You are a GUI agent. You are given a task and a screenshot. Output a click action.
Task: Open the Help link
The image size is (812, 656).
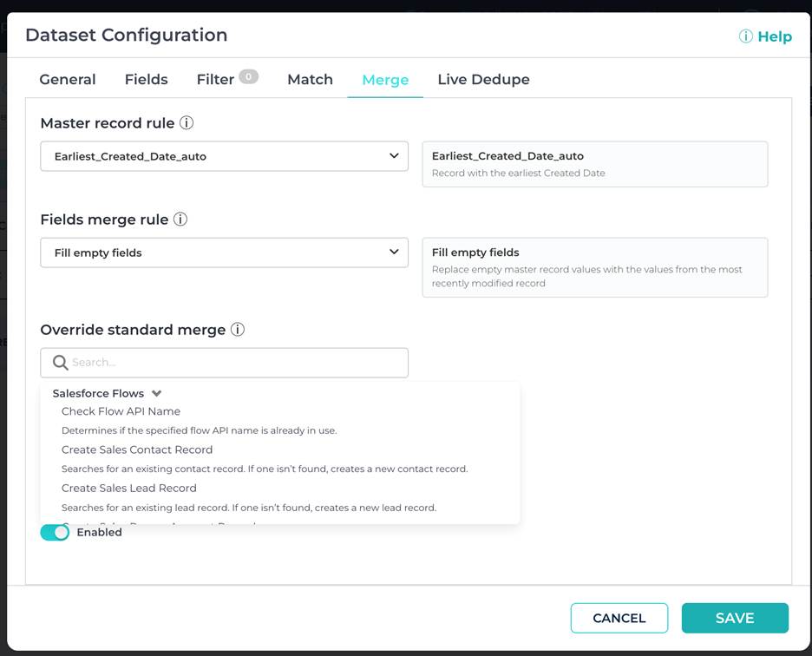[x=773, y=36]
